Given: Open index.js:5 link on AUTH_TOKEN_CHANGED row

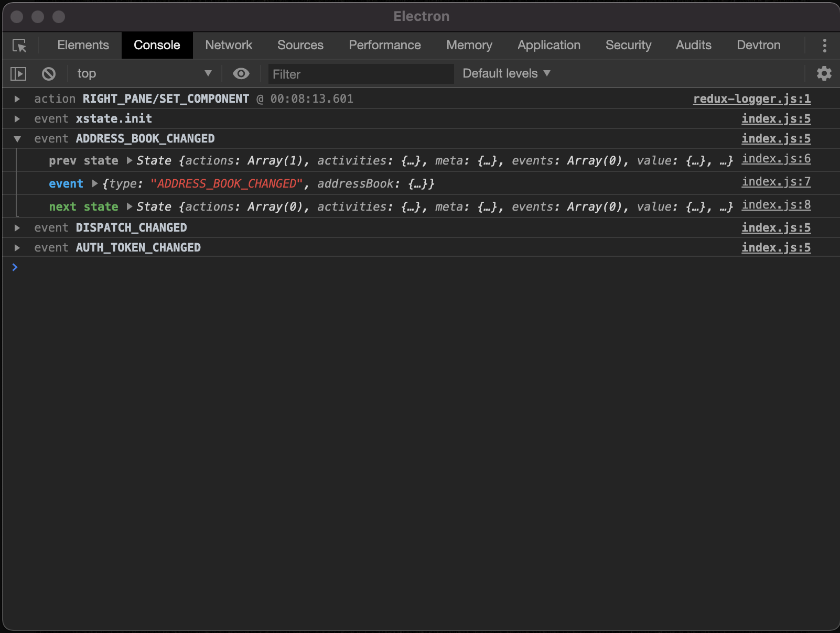Looking at the screenshot, I should pos(776,247).
